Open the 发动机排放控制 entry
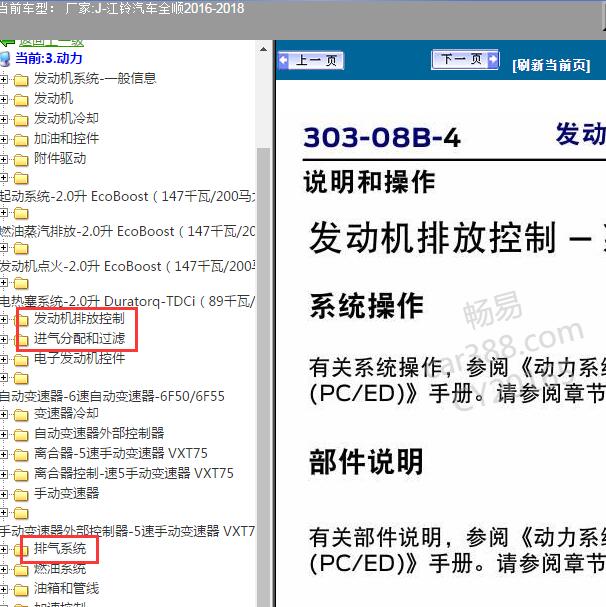606x607 pixels. click(79, 319)
